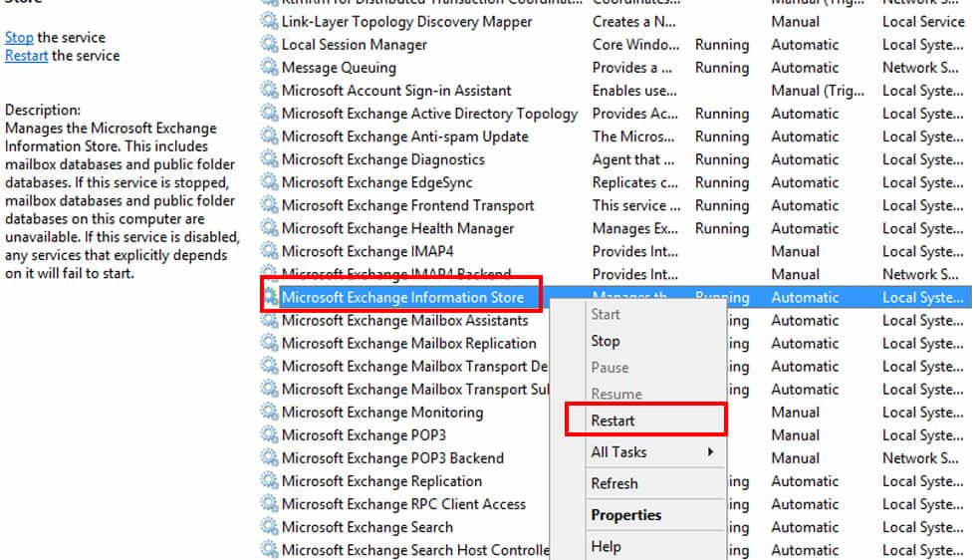
Task: Select Microsoft Exchange POP3 service name
Action: point(364,435)
